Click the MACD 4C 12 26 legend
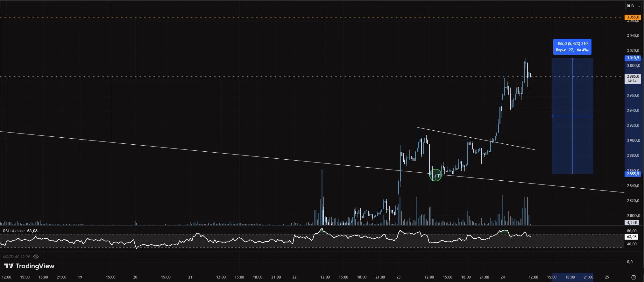 coord(17,257)
